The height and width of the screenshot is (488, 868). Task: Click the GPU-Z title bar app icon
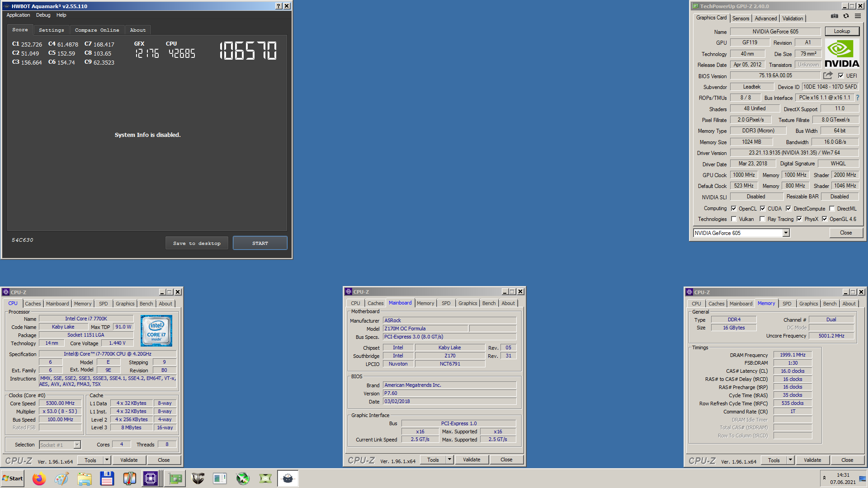coord(696,6)
